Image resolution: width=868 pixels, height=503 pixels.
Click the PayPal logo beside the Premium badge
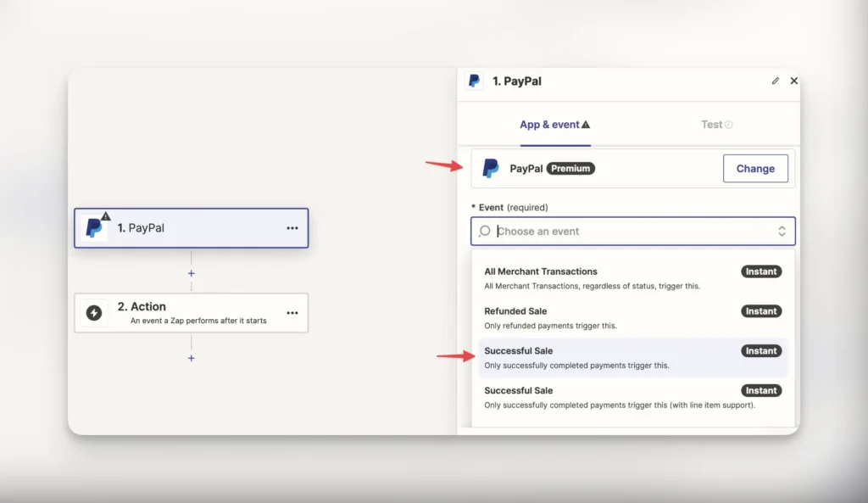[491, 169]
